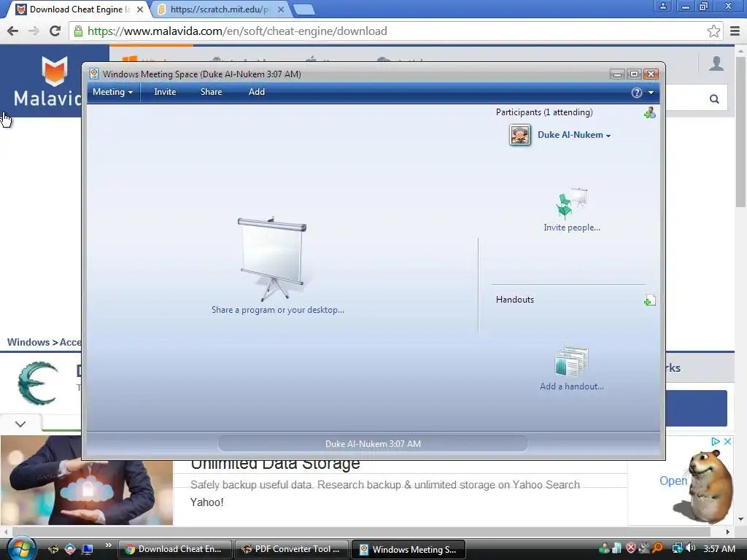
Task: Click the network connection tray icon
Action: point(677,548)
